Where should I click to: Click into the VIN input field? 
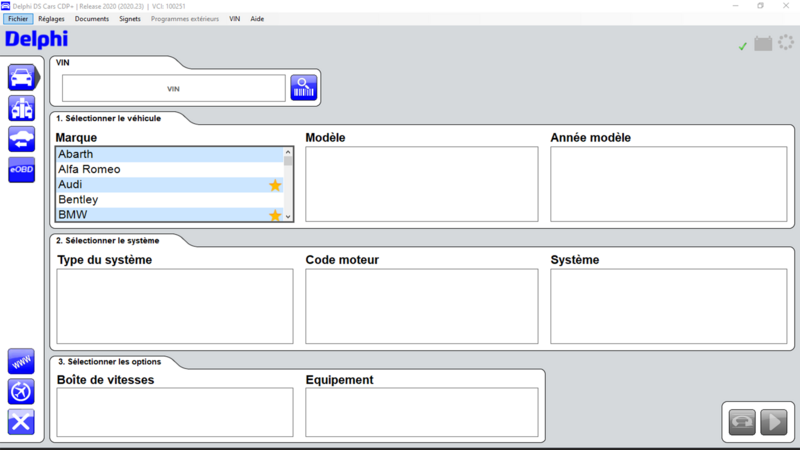[x=173, y=88]
